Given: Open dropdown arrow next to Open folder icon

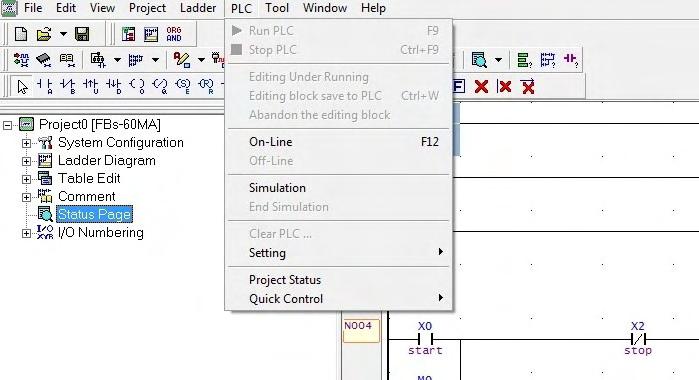Looking at the screenshot, I should click(63, 34).
